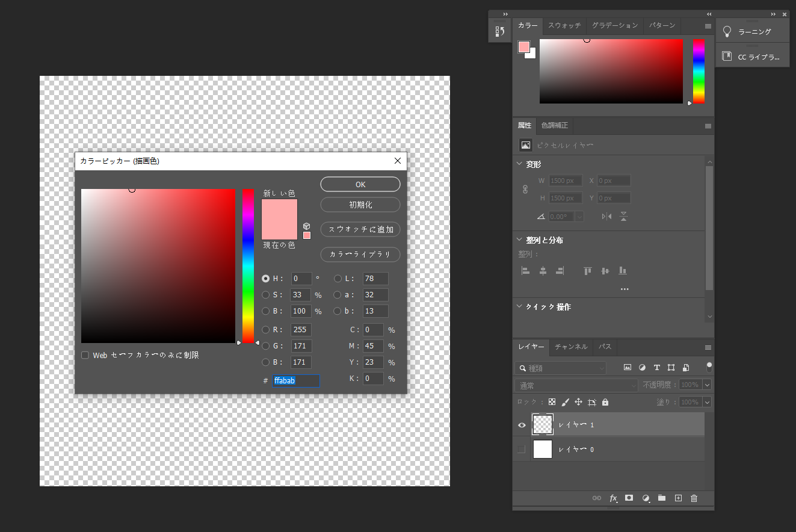Filter layers by adjustment layer icon
This screenshot has height=532, width=796.
pyautogui.click(x=642, y=367)
